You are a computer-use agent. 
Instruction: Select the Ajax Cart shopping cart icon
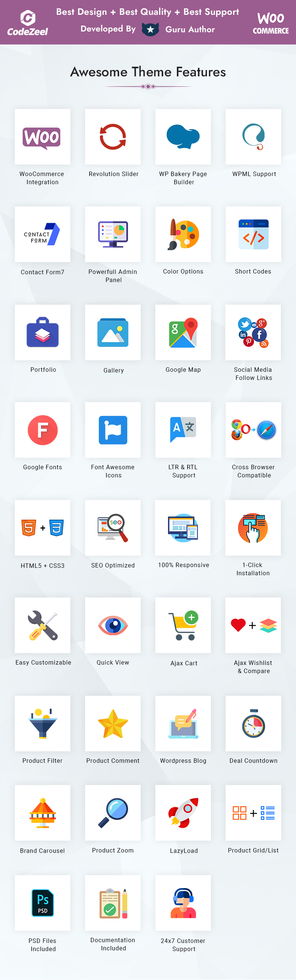184,625
